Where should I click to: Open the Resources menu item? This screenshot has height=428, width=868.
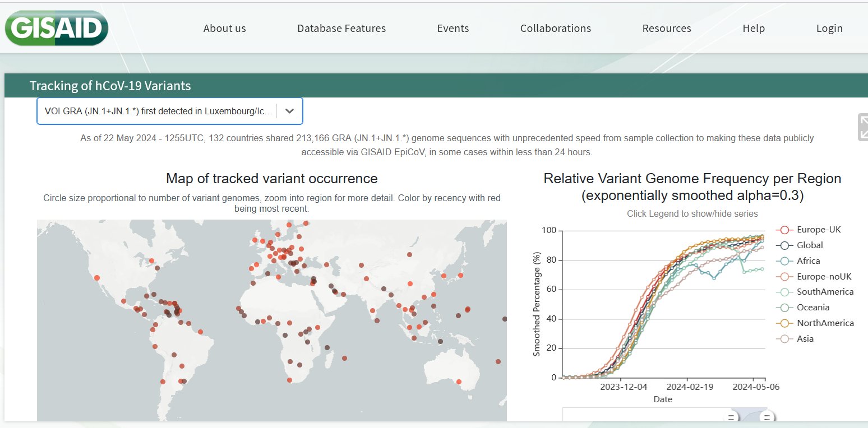[x=666, y=29]
